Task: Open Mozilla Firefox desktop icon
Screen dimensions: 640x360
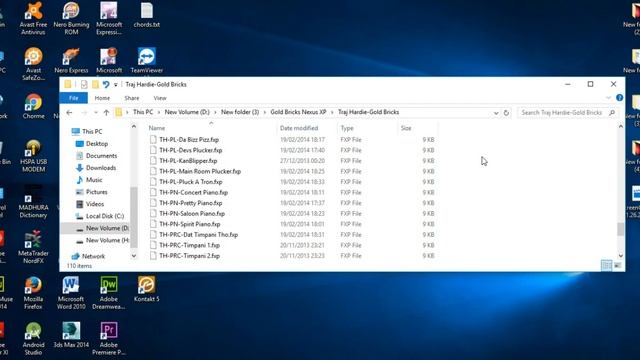Action: [33, 293]
